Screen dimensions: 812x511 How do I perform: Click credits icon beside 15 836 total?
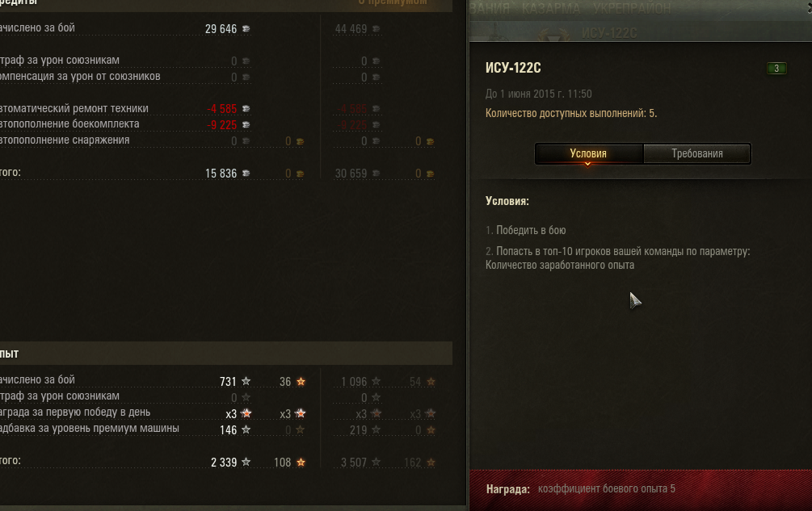pos(246,174)
